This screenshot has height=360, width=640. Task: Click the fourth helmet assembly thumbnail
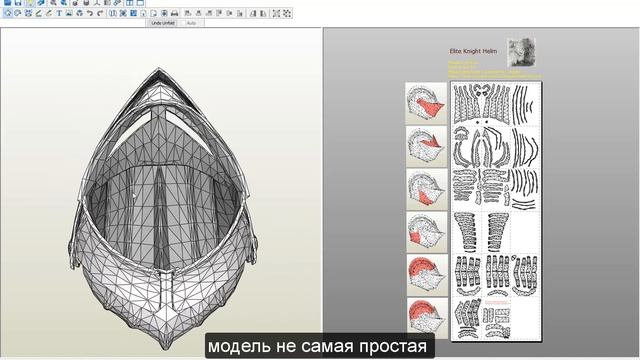(426, 232)
